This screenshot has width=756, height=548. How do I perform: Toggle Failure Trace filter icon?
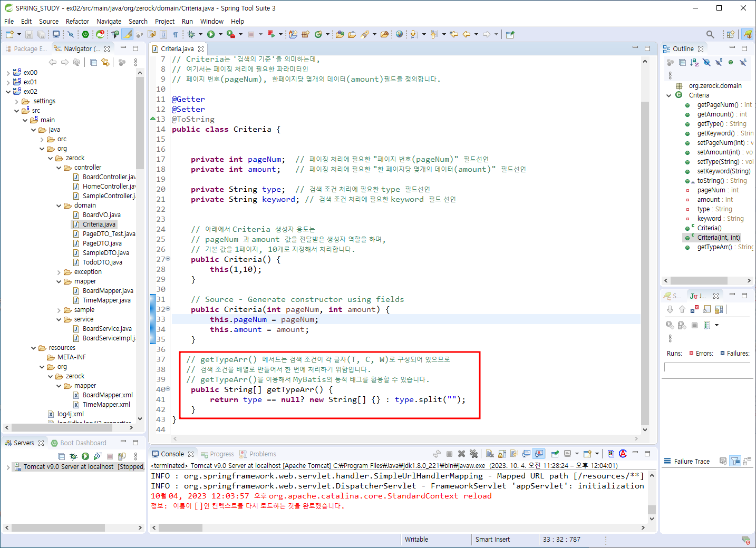pos(735,461)
